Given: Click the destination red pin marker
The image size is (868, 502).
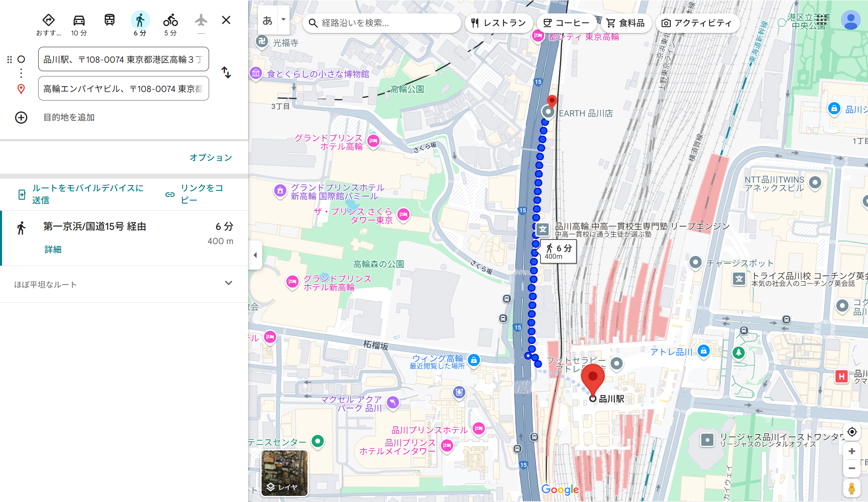Looking at the screenshot, I should tap(552, 100).
